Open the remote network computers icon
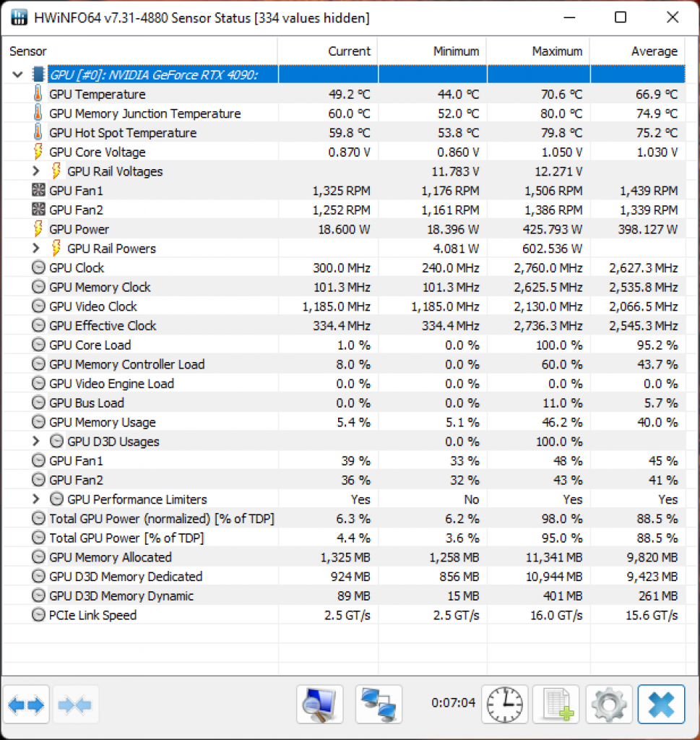The width and height of the screenshot is (700, 740). coord(379,705)
